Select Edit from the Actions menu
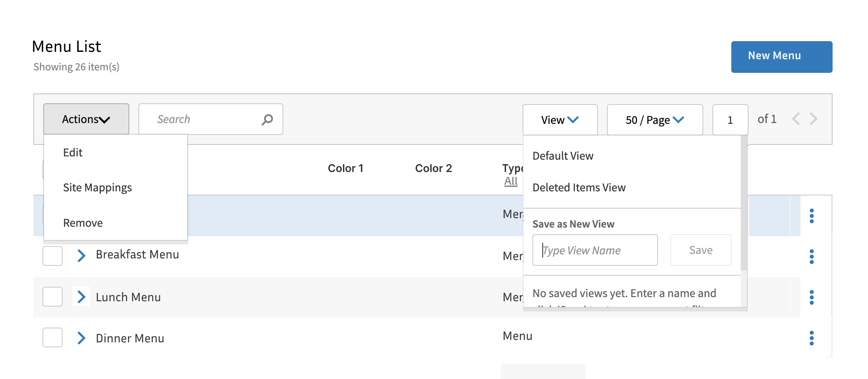 click(73, 152)
